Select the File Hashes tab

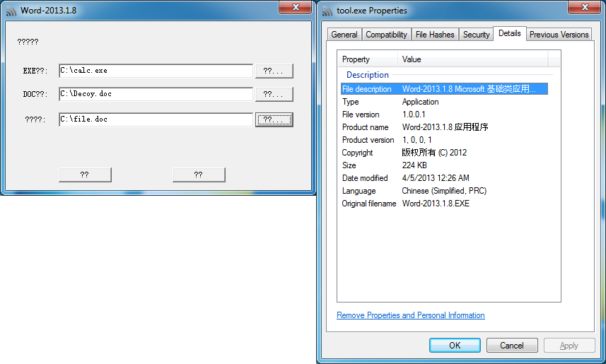[435, 35]
